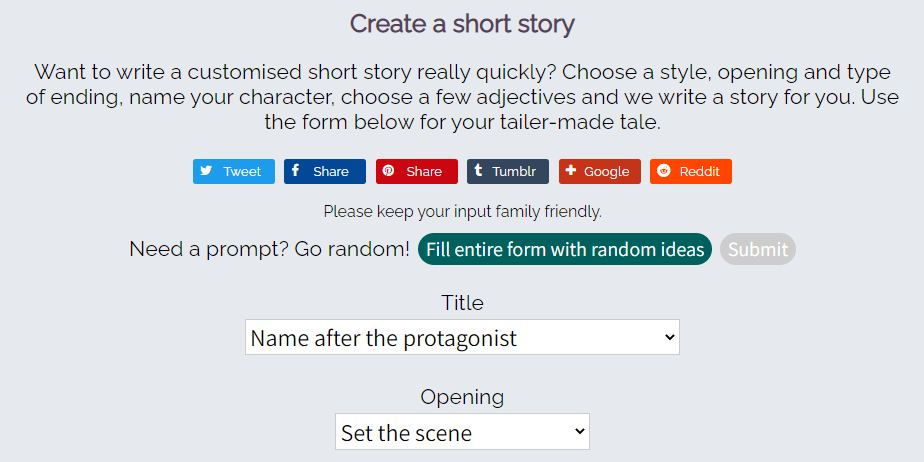Share the story page on Reddit
The width and height of the screenshot is (924, 462).
coord(699,172)
